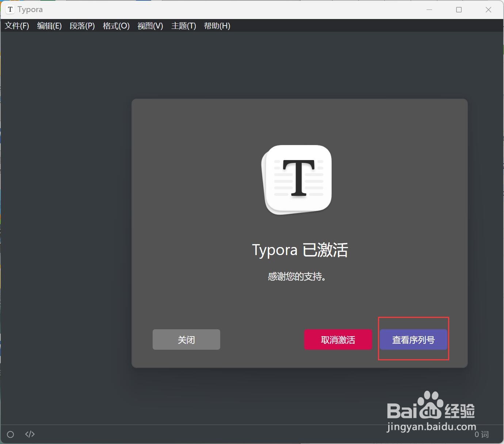Open the 视图(V) menu
The width and height of the screenshot is (504, 444).
tap(150, 26)
